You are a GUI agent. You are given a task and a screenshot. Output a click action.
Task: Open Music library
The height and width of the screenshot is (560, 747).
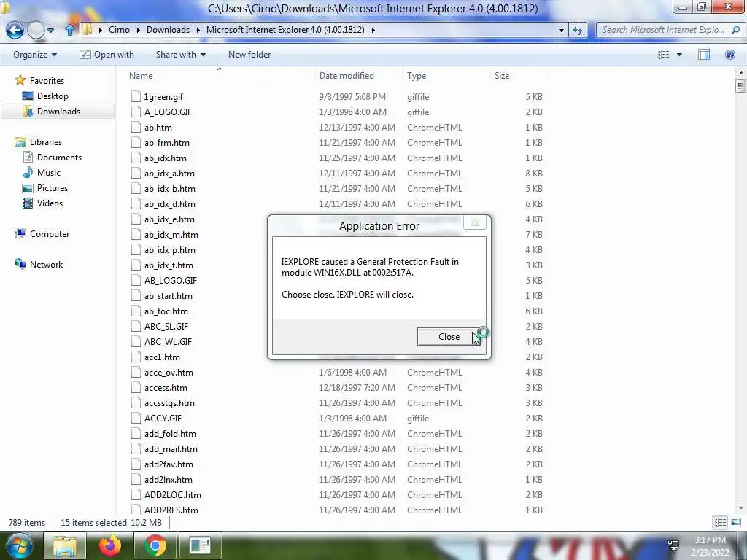pyautogui.click(x=42, y=172)
